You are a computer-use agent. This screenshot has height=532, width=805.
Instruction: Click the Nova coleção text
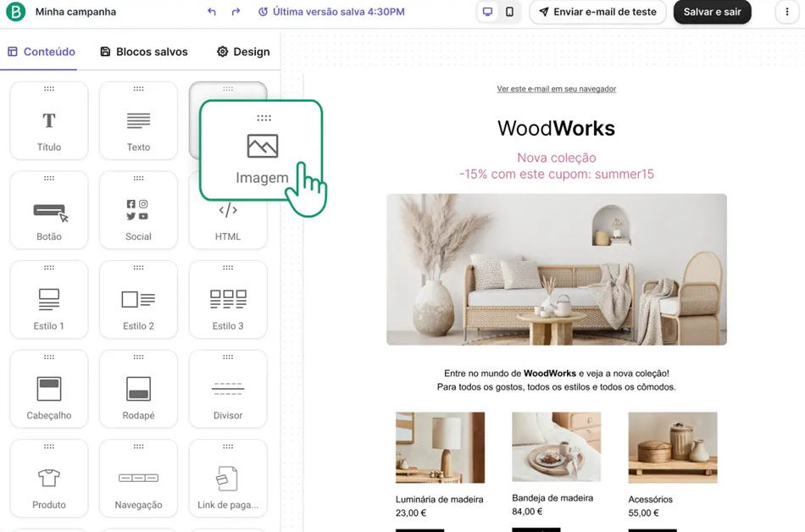557,158
